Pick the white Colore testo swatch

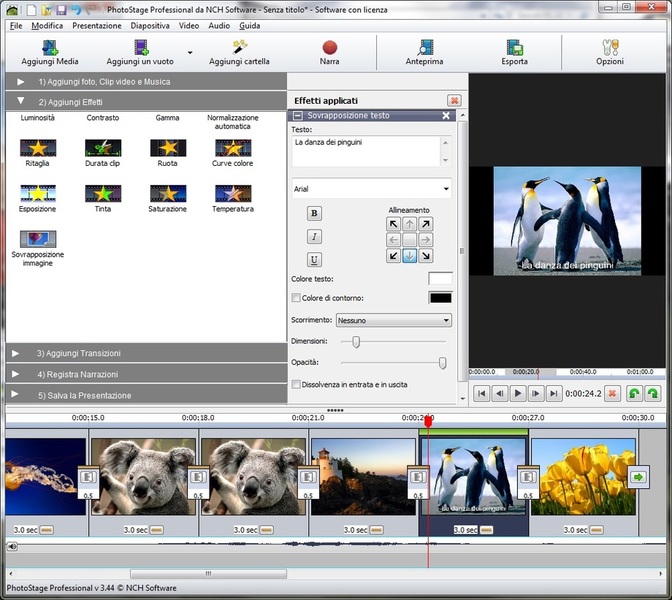[440, 279]
